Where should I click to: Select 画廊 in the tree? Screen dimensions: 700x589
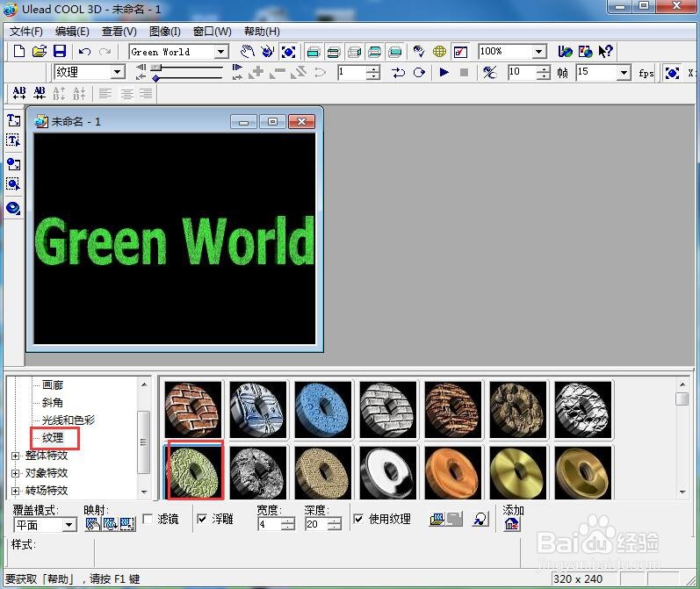53,384
